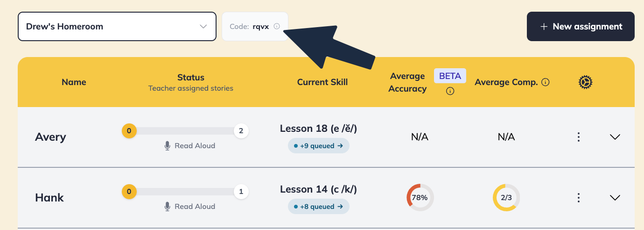Expand Avery's row with the chevron
This screenshot has height=230, width=644.
(615, 137)
